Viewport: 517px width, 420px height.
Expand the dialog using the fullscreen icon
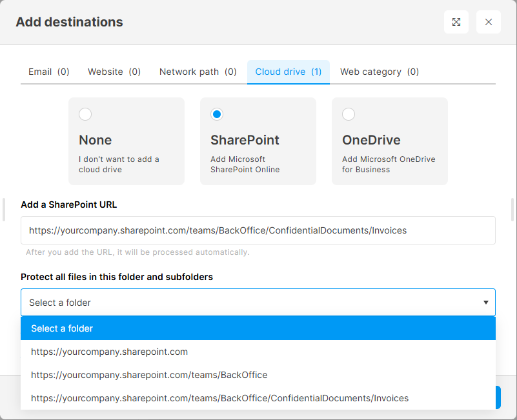click(x=456, y=22)
